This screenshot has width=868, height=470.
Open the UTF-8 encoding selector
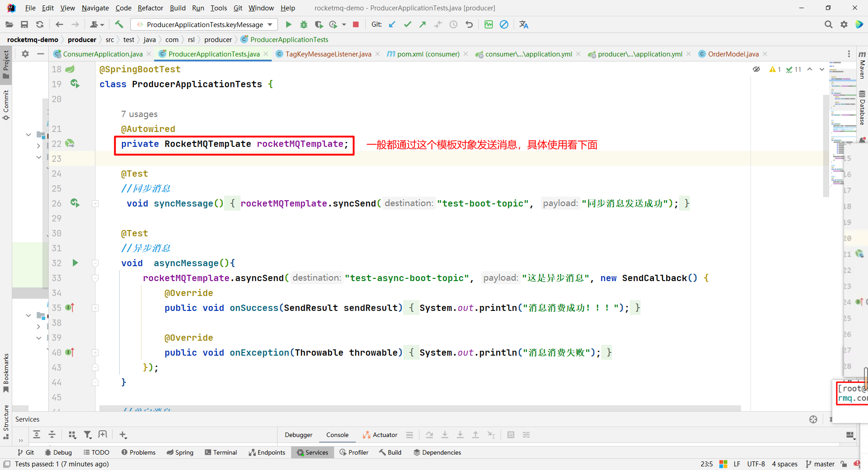[756, 464]
